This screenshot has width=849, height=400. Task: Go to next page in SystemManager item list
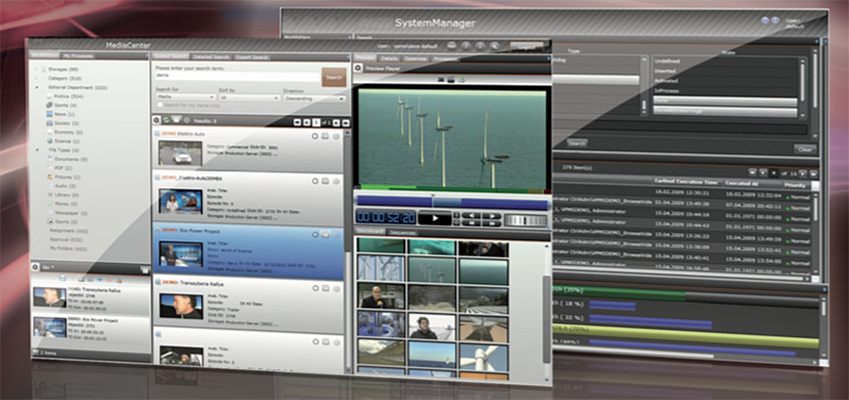(802, 173)
